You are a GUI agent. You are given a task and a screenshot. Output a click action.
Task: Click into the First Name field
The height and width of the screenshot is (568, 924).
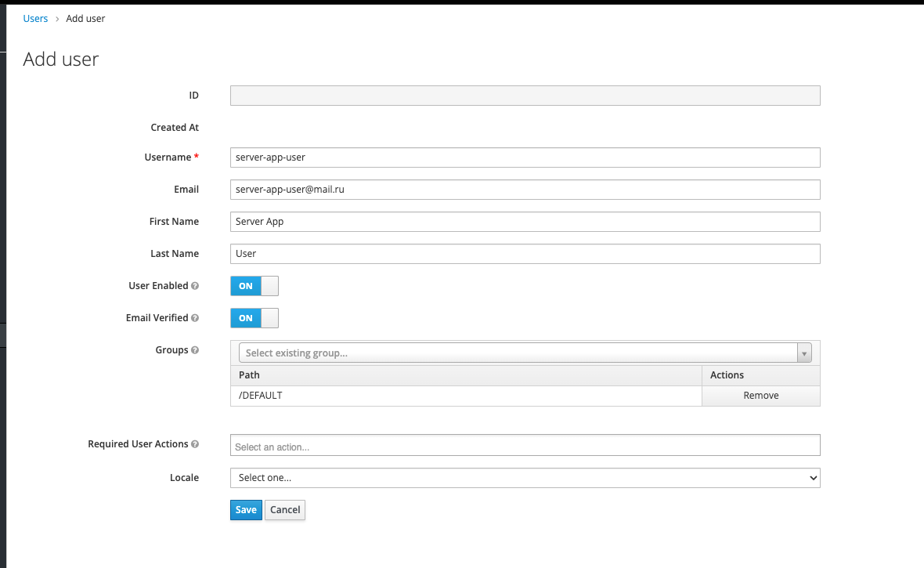pyautogui.click(x=525, y=222)
